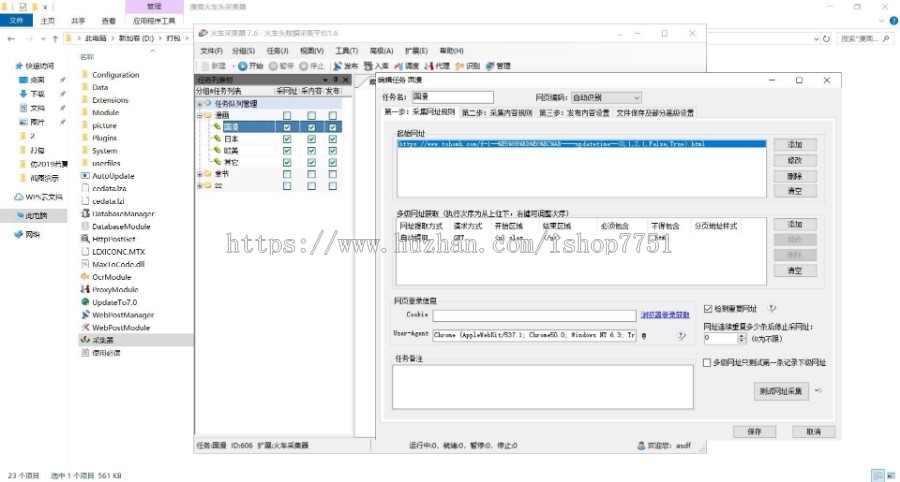Click the 浏览器登录获取 link

pos(665,314)
